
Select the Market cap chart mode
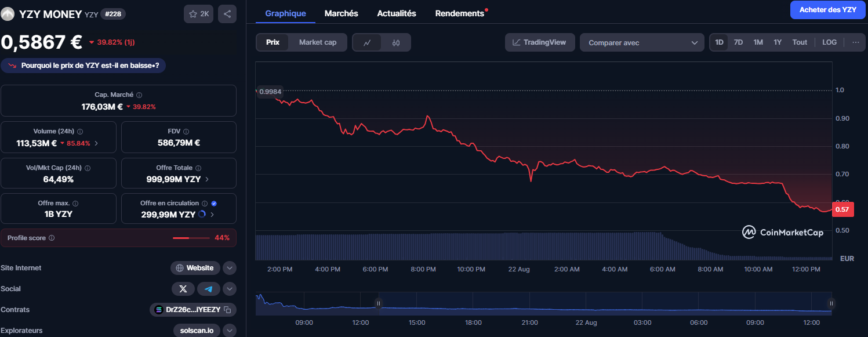[318, 42]
